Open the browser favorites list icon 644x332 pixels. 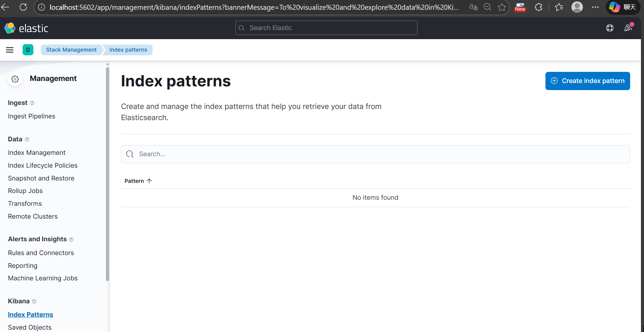559,7
